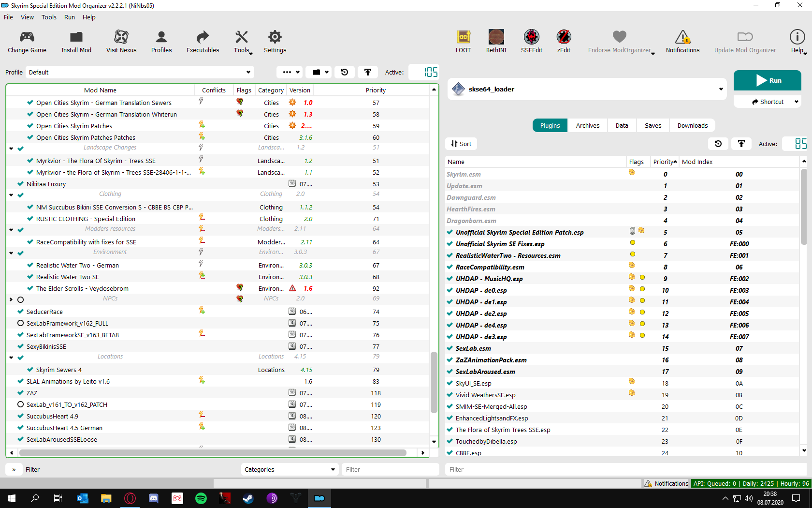Switch to the Archives tab

[588, 125]
